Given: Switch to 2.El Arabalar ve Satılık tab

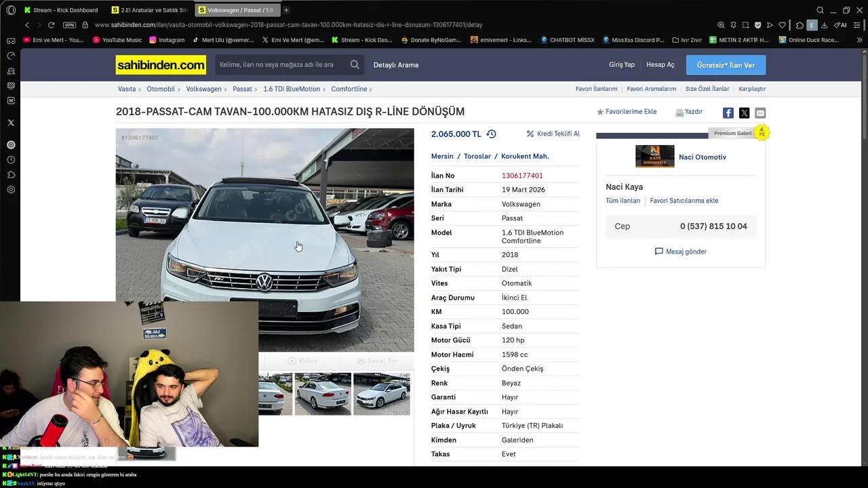Looking at the screenshot, I should (151, 10).
